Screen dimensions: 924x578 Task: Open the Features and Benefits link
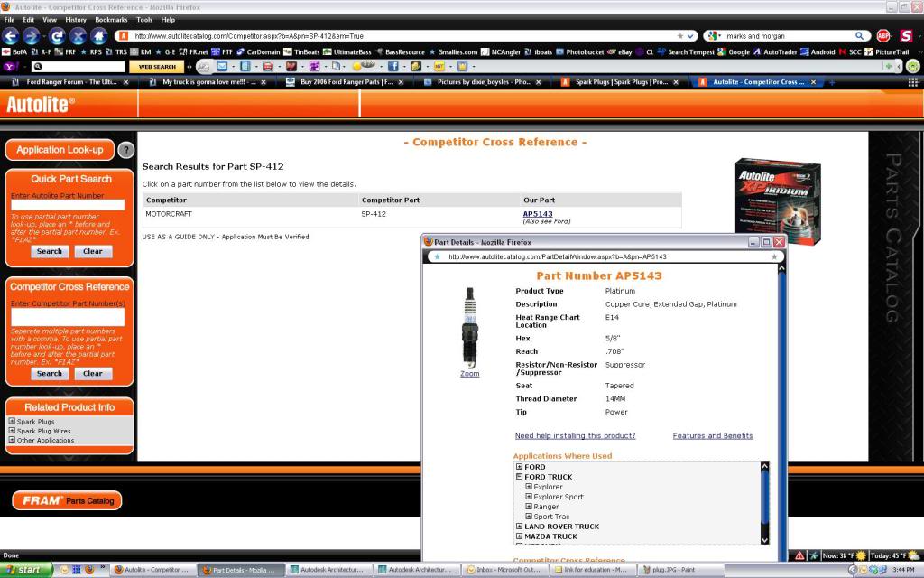[713, 436]
